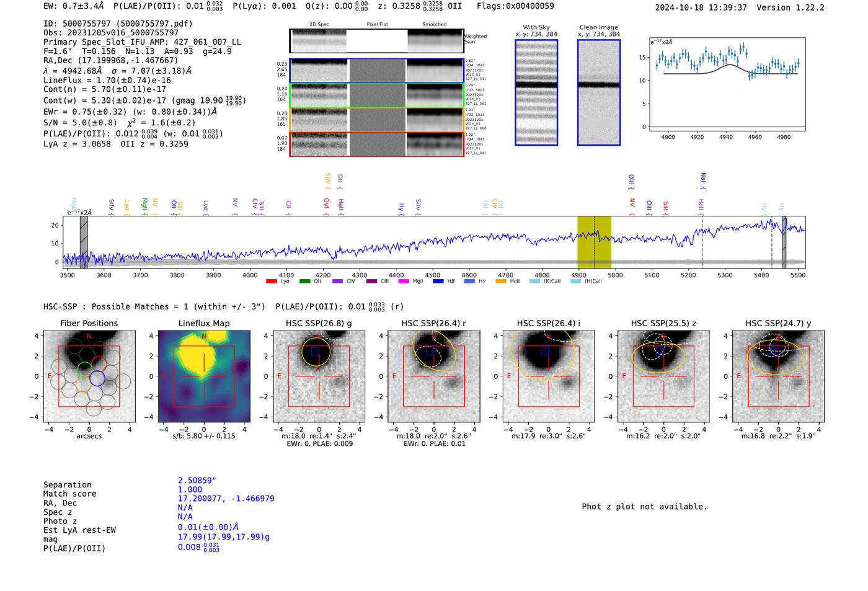The image size is (868, 591).
Task: Click the Version 1.22.2 label
Action: (790, 7)
